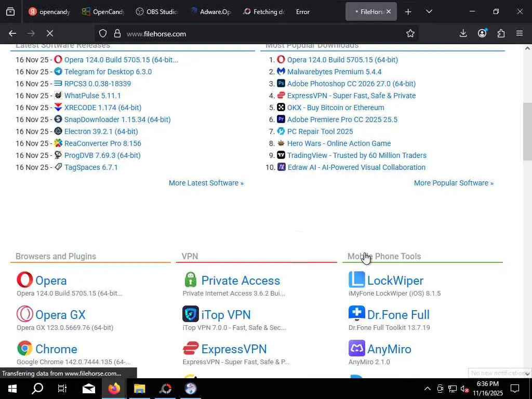Viewport: 532px width, 399px height.
Task: Click the SnapDownloader icon
Action: 58,119
